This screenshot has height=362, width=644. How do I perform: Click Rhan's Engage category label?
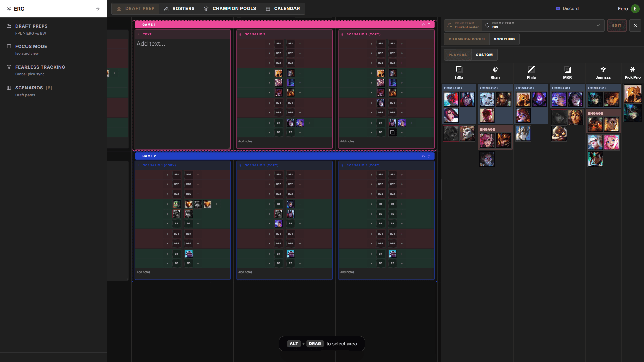point(487,130)
